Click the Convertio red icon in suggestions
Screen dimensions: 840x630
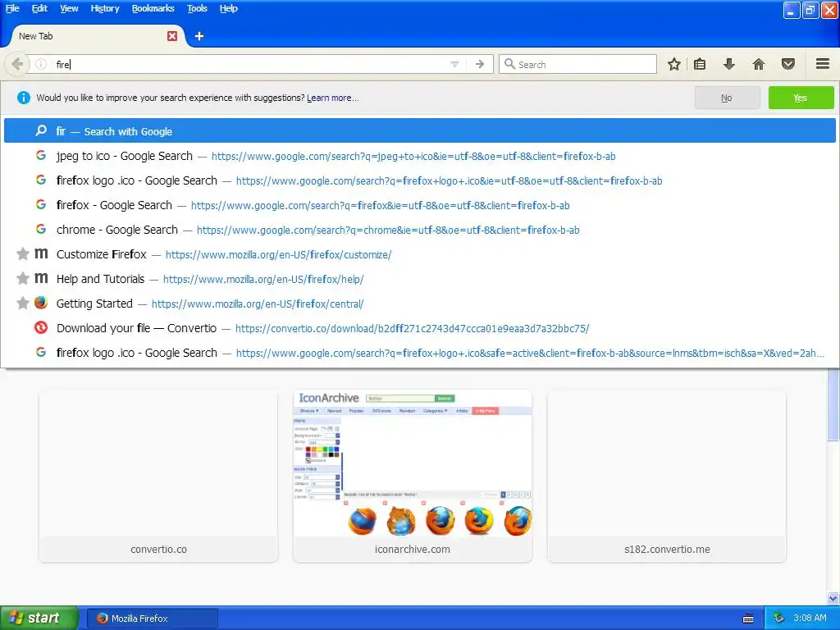[x=41, y=327]
